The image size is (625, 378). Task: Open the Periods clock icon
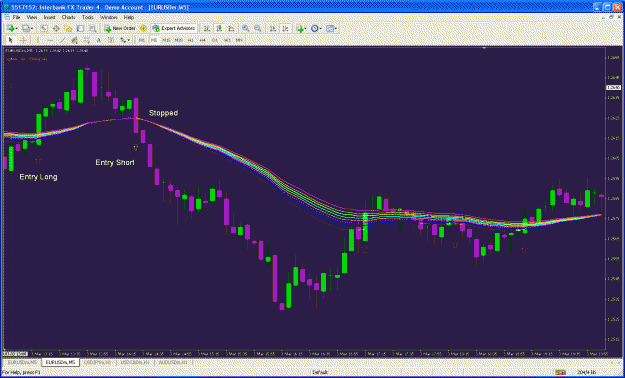click(314, 28)
